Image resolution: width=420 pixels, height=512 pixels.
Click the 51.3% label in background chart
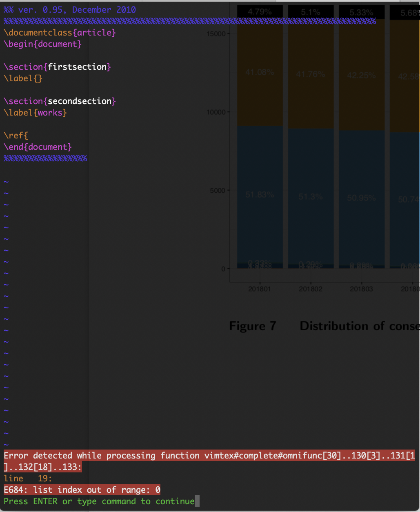pyautogui.click(x=311, y=196)
